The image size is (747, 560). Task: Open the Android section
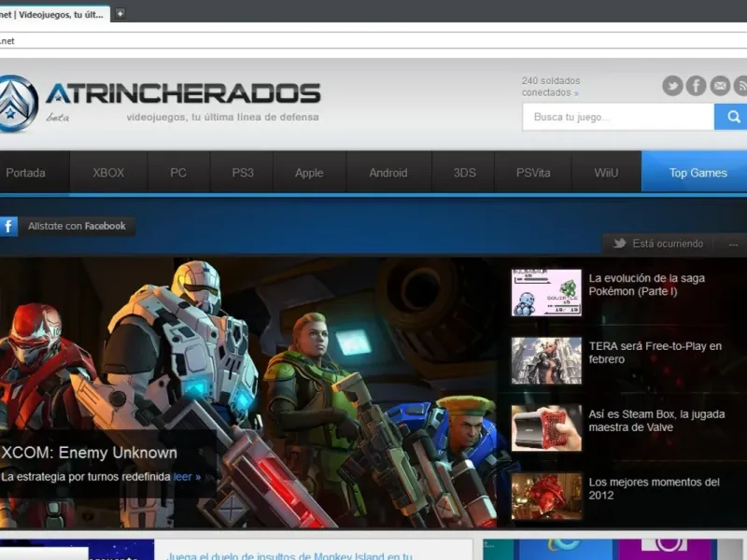click(388, 173)
